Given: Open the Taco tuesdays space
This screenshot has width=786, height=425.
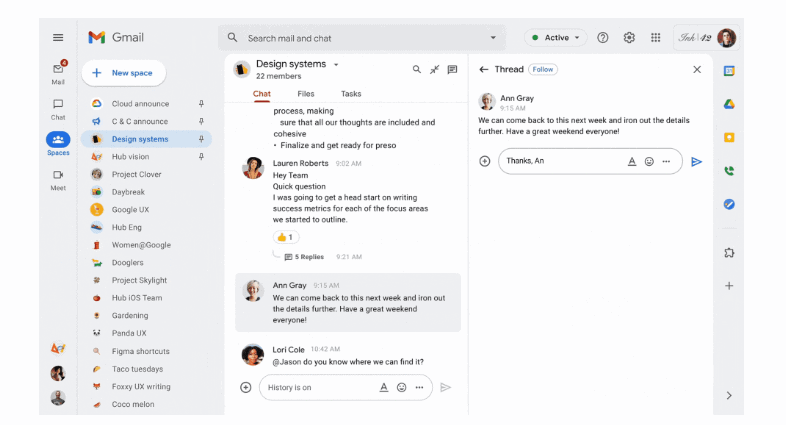Looking at the screenshot, I should 146,369.
